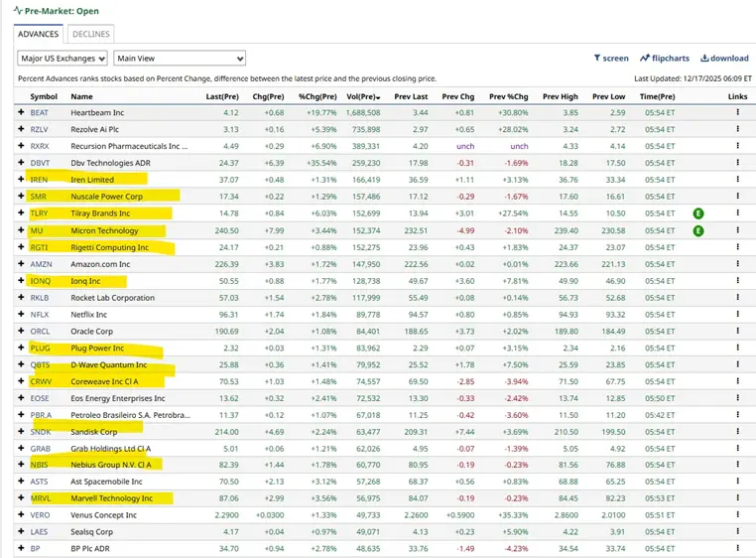Open the VERO ticker symbol link

tap(40, 515)
